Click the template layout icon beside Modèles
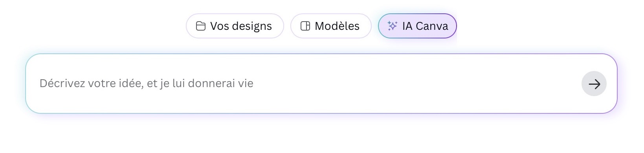This screenshot has height=153, width=644. coord(305,26)
